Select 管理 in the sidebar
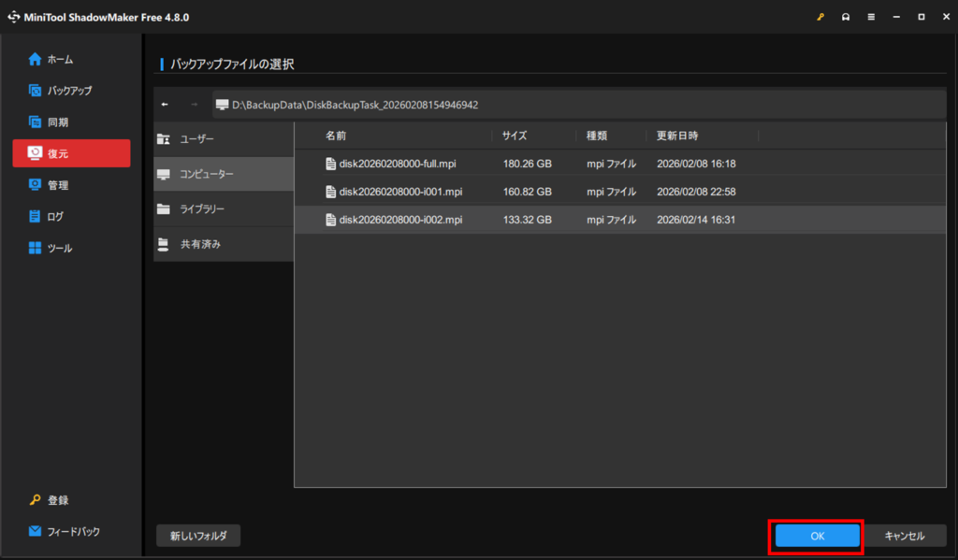This screenshot has height=560, width=958. point(58,185)
